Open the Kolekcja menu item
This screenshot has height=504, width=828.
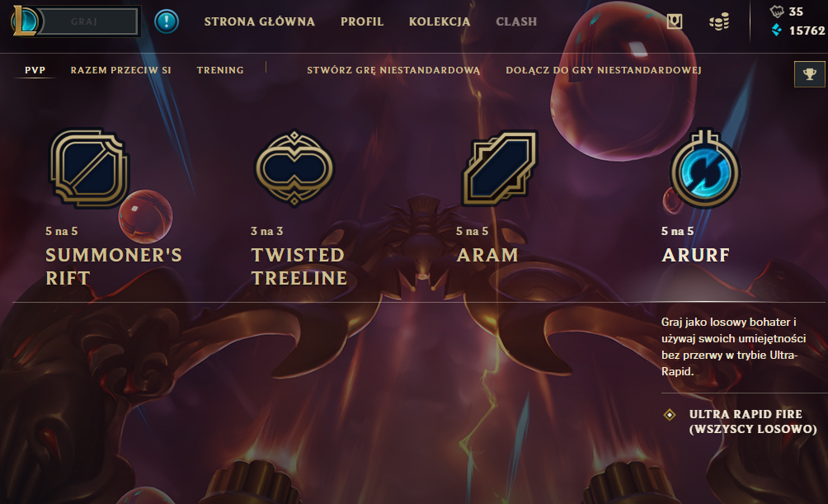(x=440, y=21)
